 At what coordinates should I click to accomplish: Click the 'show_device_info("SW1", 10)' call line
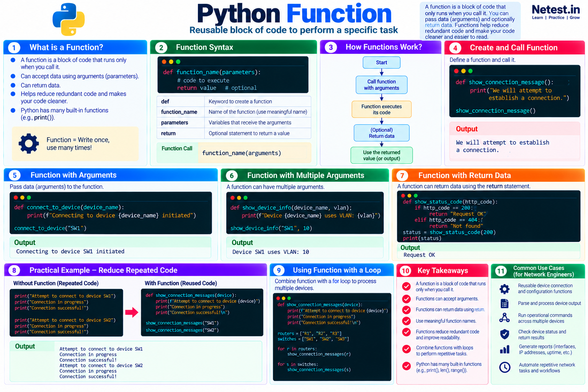tap(271, 228)
